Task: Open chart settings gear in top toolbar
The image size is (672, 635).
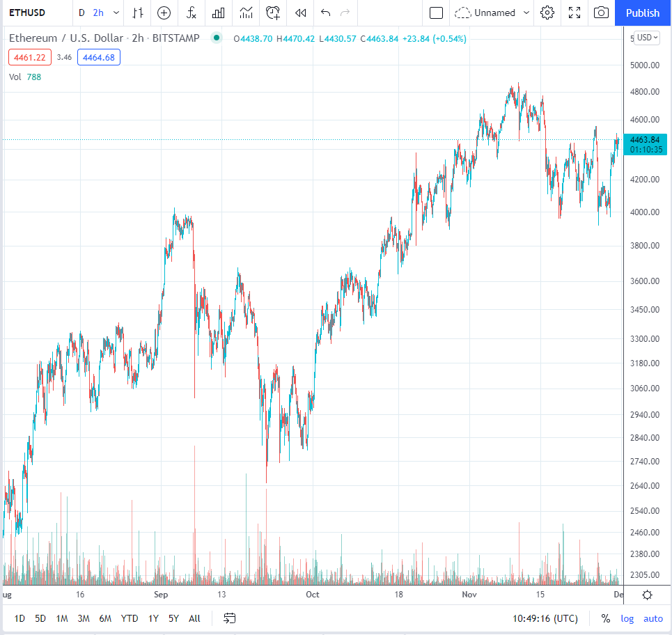Action: coord(547,13)
